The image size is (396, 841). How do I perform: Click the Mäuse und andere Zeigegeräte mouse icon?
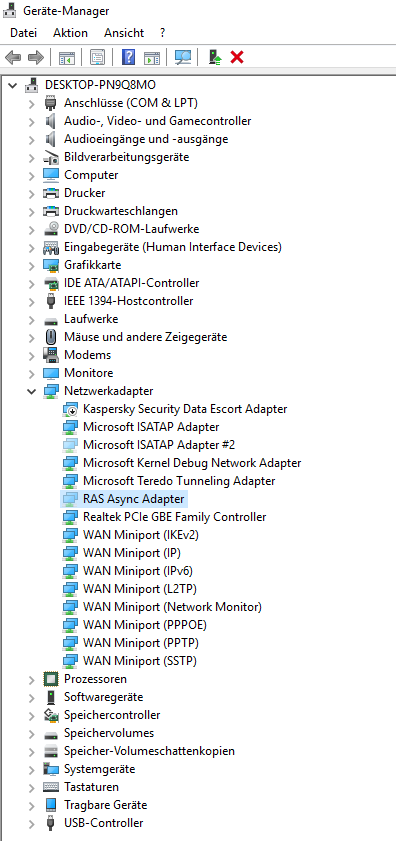50,337
